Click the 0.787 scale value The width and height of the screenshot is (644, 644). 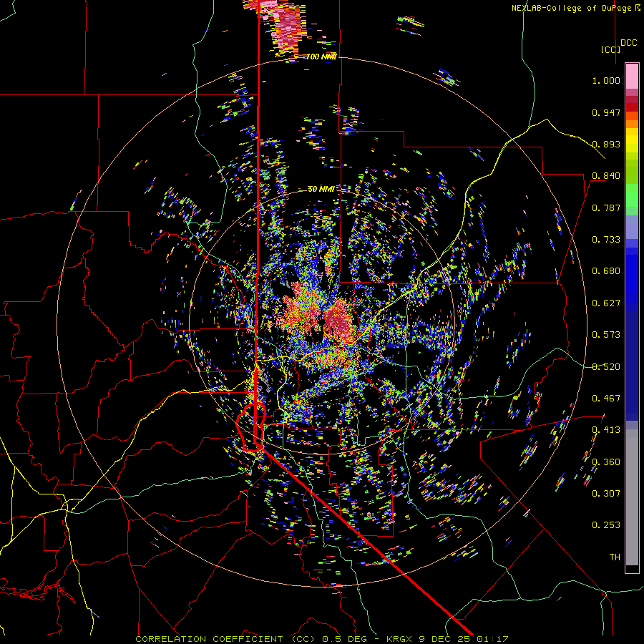click(x=606, y=208)
